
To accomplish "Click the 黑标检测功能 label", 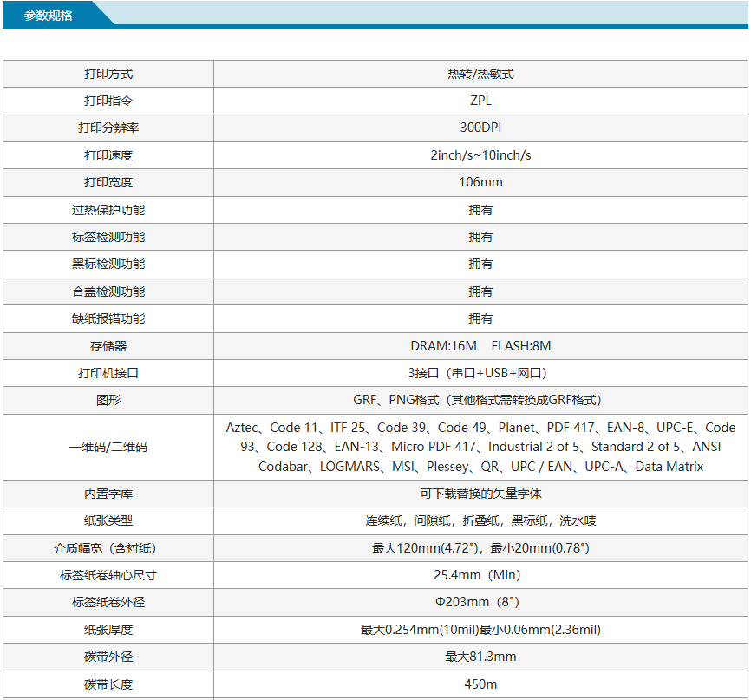I will click(108, 264).
